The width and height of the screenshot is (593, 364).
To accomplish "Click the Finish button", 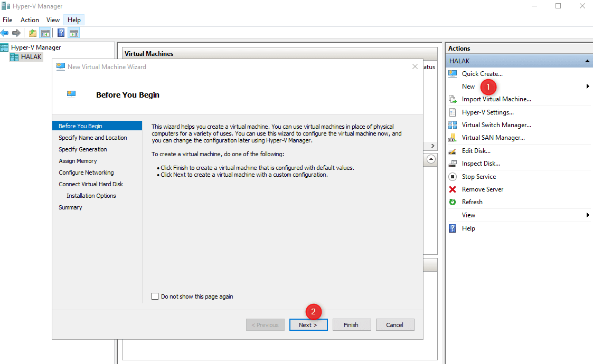I will click(x=352, y=324).
